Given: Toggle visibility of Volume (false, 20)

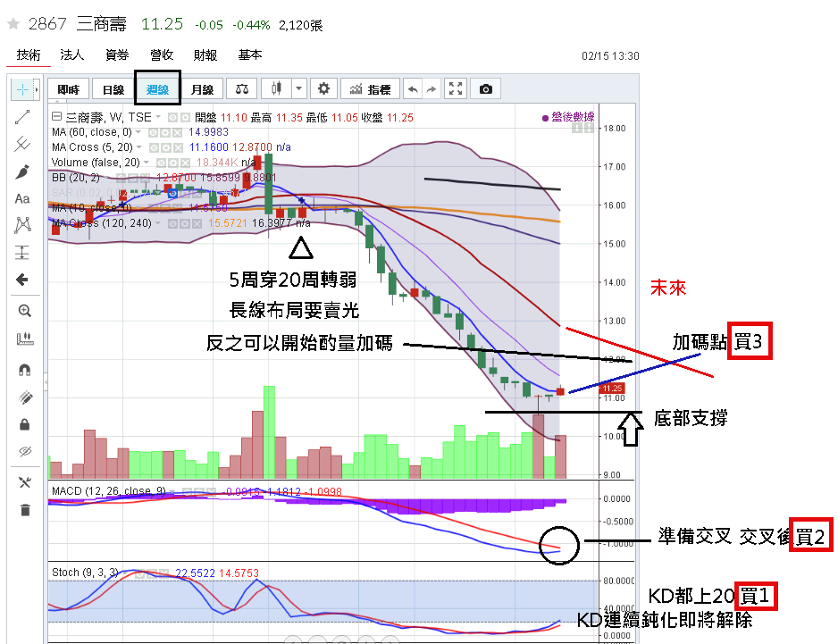Looking at the screenshot, I should [x=161, y=163].
